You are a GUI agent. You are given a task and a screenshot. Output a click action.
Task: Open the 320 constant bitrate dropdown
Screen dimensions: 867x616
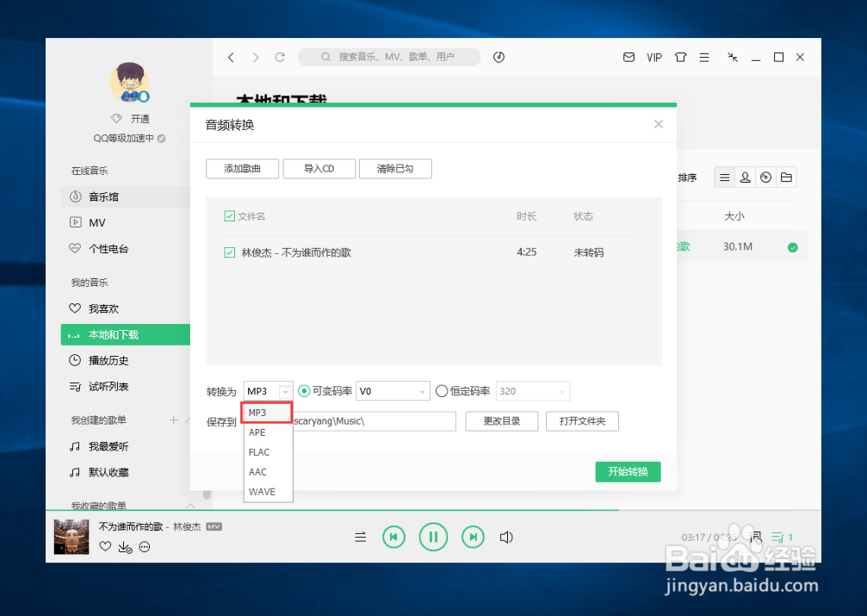point(533,391)
